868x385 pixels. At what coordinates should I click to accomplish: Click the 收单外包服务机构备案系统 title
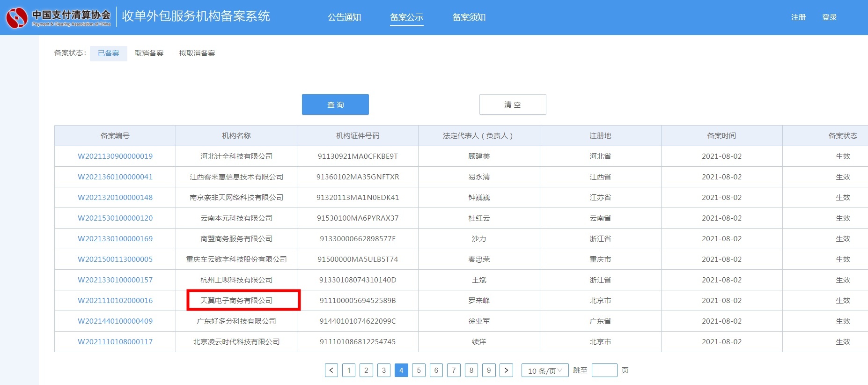tap(196, 16)
